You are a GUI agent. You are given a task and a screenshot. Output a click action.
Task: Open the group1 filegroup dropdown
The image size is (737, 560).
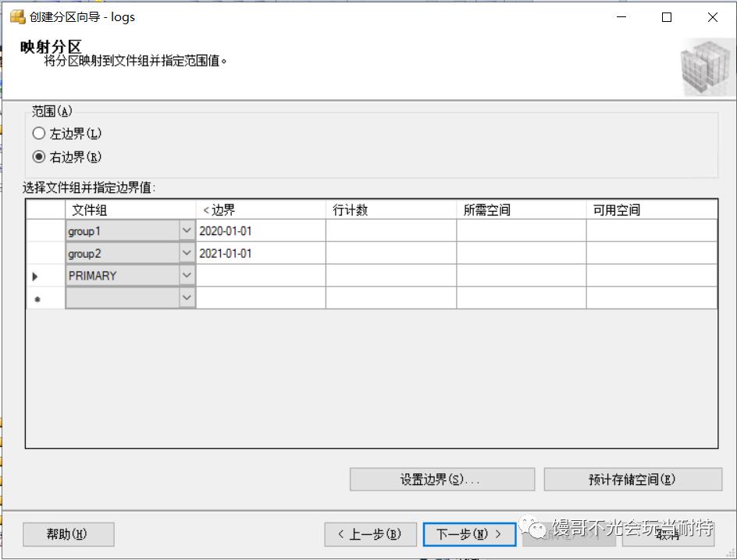(x=187, y=231)
